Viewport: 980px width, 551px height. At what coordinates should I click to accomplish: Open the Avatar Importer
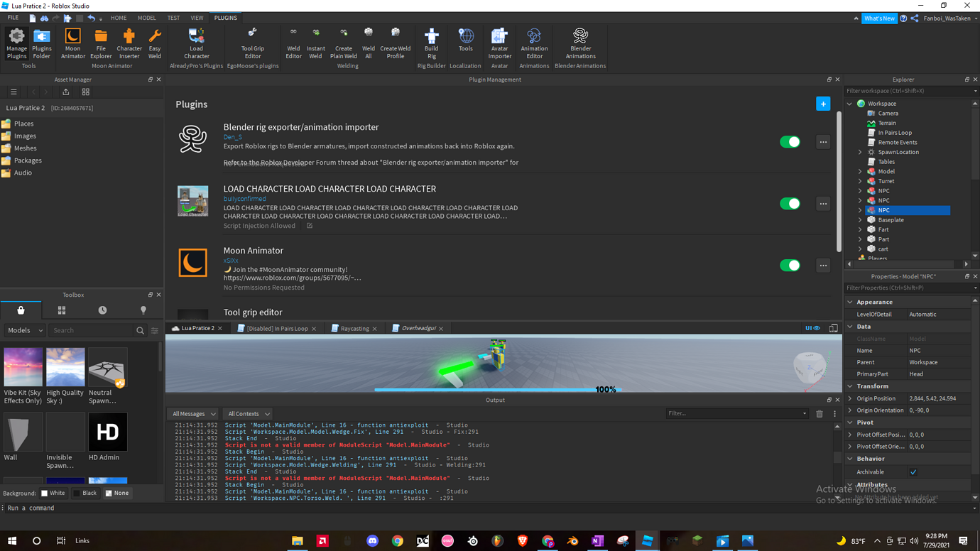point(499,43)
